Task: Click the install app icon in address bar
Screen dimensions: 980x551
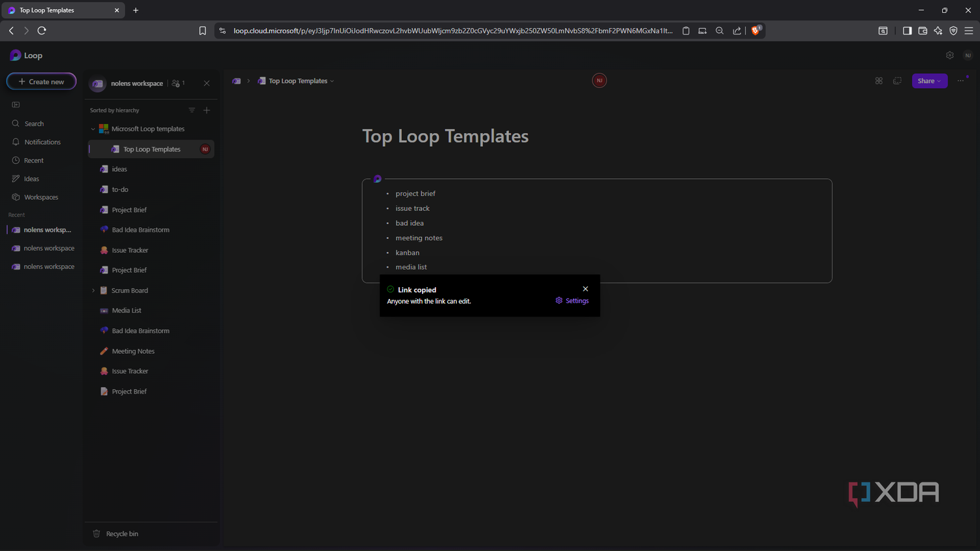Action: click(702, 31)
